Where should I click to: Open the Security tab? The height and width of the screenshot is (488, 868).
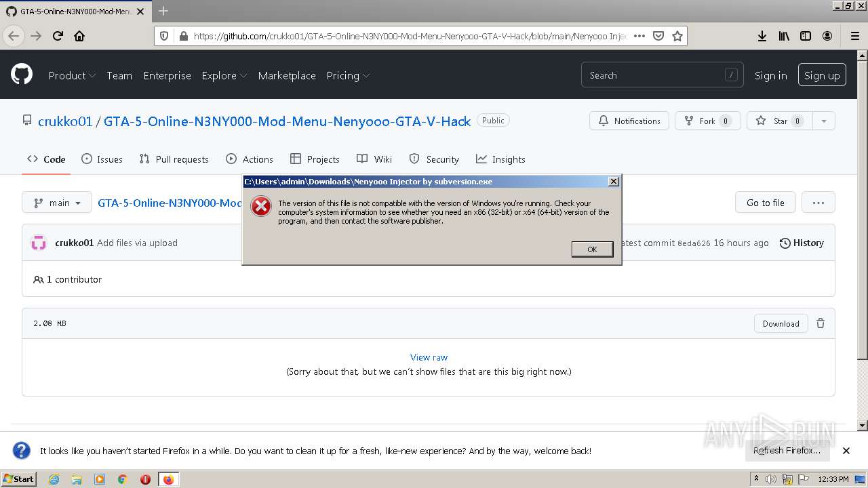[x=434, y=159]
